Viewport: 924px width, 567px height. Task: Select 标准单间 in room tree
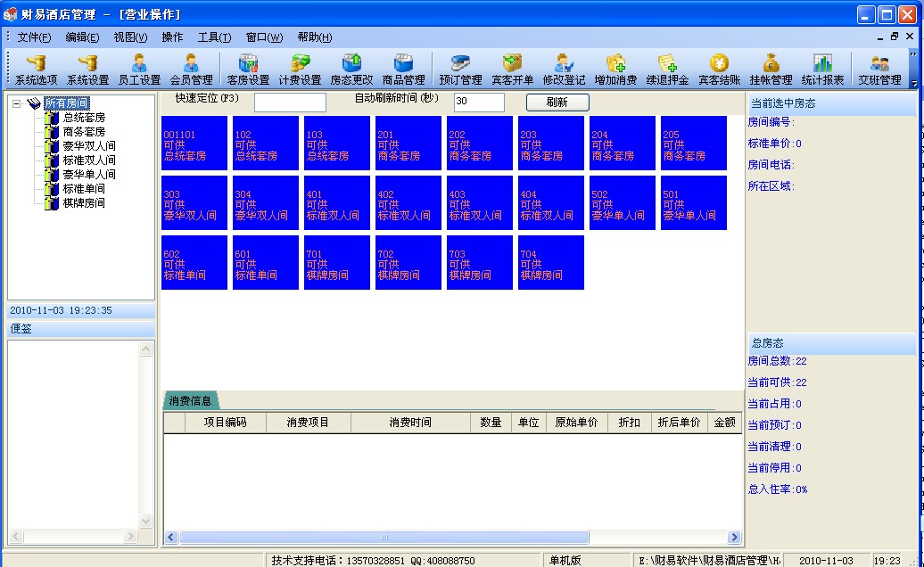pos(84,188)
